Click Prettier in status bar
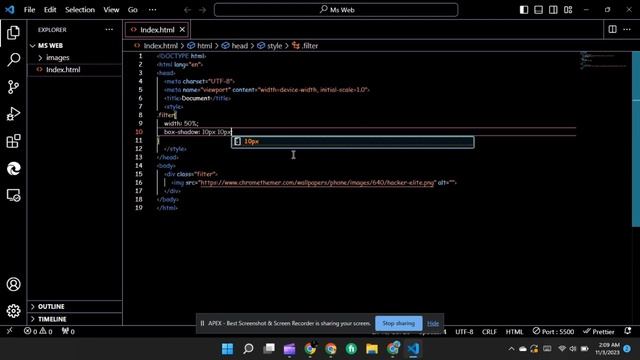Image resolution: width=640 pixels, height=360 pixels. pos(599,331)
